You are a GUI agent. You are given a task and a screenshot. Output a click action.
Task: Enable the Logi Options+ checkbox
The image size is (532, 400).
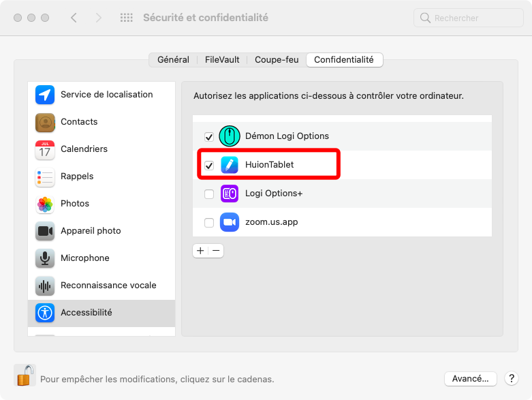[209, 194]
